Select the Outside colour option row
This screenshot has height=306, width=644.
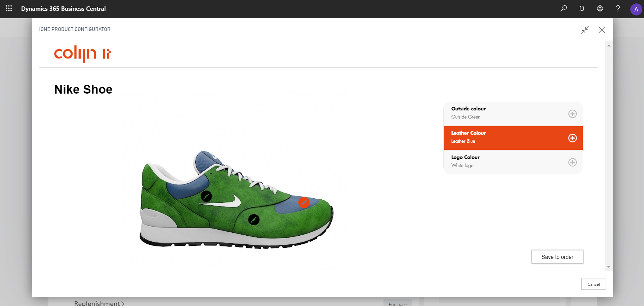pyautogui.click(x=513, y=114)
